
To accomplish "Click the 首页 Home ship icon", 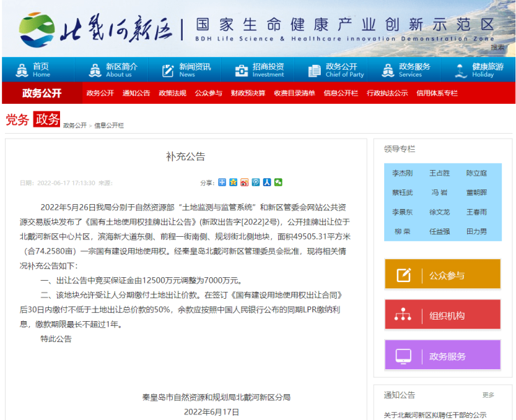I will pos(21,70).
